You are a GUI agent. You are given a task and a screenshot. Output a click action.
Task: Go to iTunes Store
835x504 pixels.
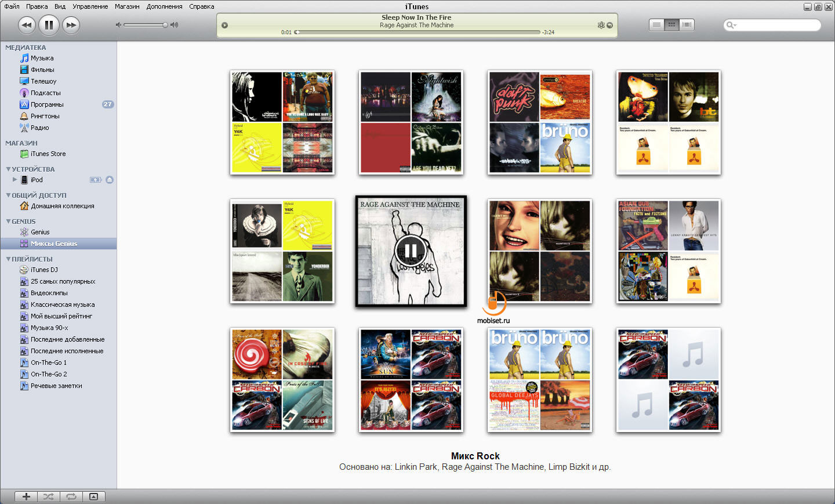pos(48,154)
